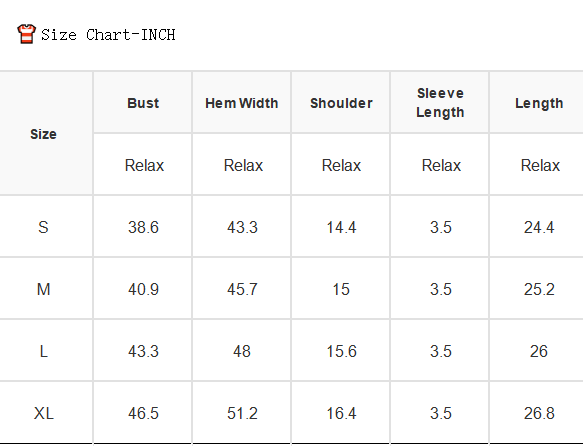This screenshot has height=446, width=583.
Task: Click the Size Chart-INCH title text
Action: coord(108,35)
